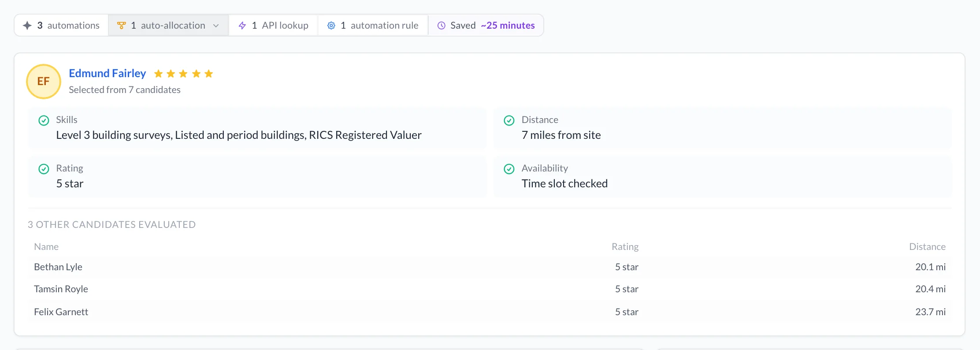Click the Skills green check icon
This screenshot has width=980, height=350.
tap(44, 120)
